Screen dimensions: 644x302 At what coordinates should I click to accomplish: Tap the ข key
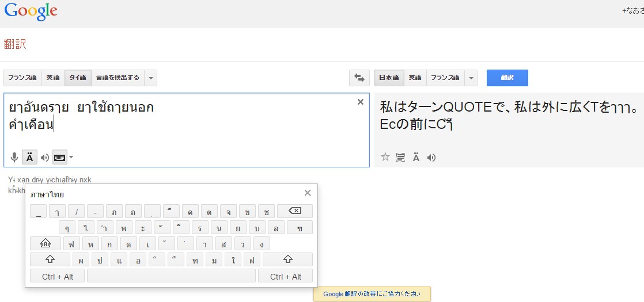(247, 211)
